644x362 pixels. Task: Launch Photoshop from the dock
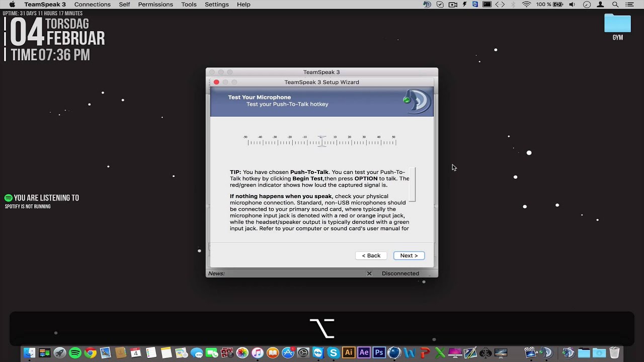pos(379,353)
